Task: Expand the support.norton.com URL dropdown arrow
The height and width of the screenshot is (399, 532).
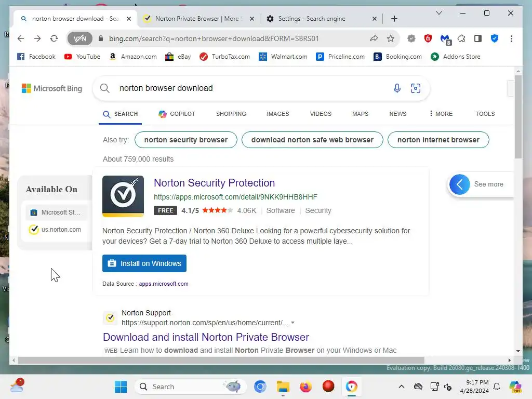Action: pos(293,323)
